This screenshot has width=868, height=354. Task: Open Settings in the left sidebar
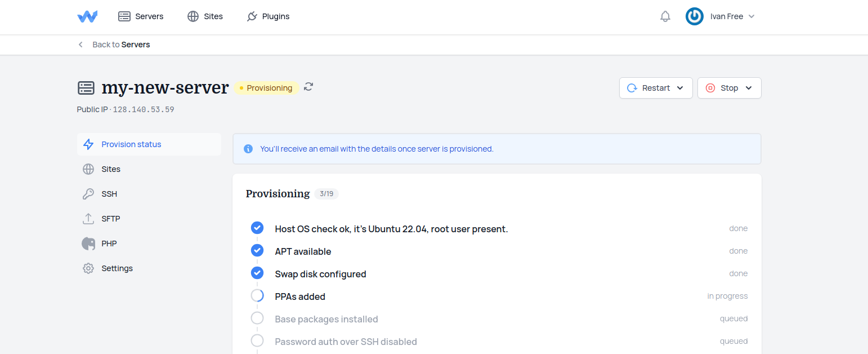tap(117, 268)
